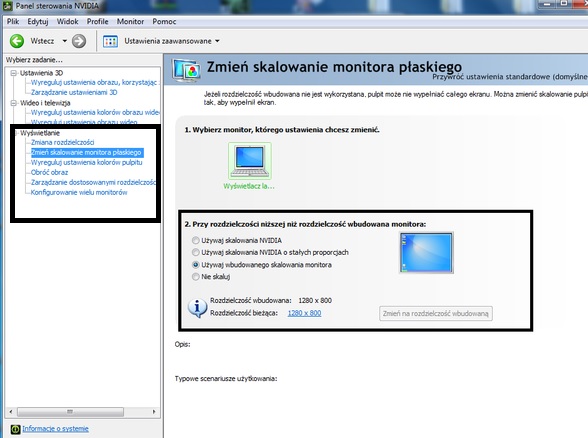Screen dimensions: 588x438
Task: Open the Pomoc menu
Action: [164, 21]
